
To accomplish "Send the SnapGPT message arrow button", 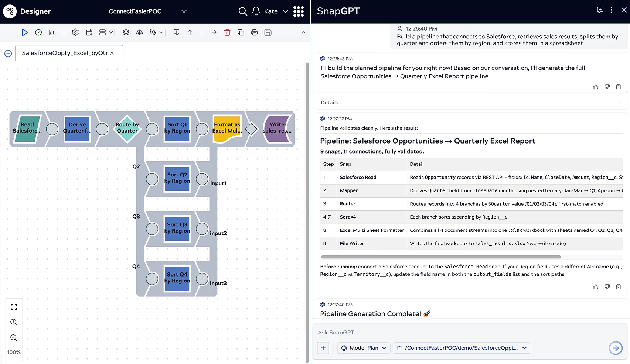I will point(616,348).
